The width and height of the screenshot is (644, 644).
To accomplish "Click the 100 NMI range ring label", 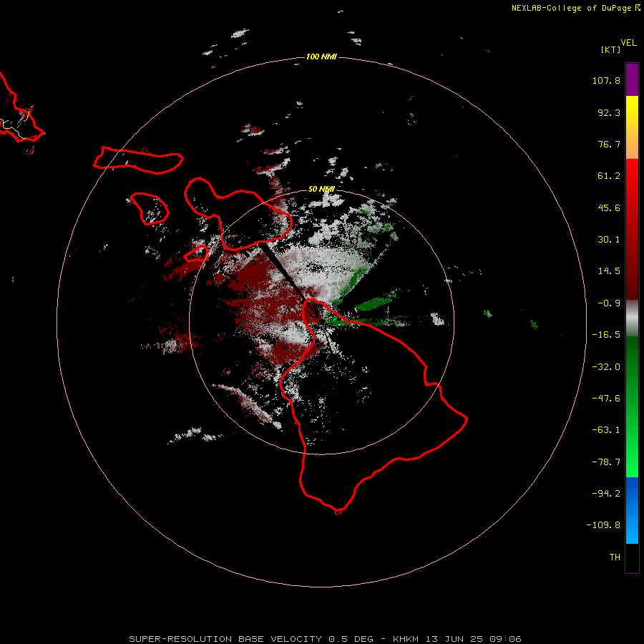I will 321,57.
